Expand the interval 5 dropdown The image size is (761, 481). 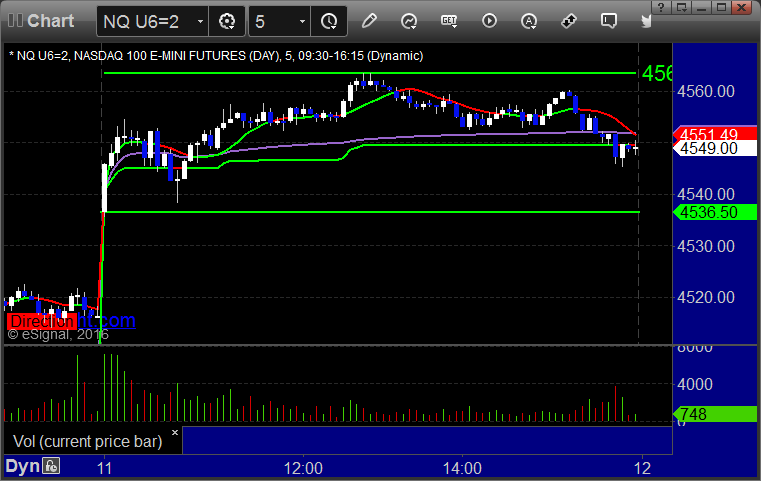click(302, 21)
